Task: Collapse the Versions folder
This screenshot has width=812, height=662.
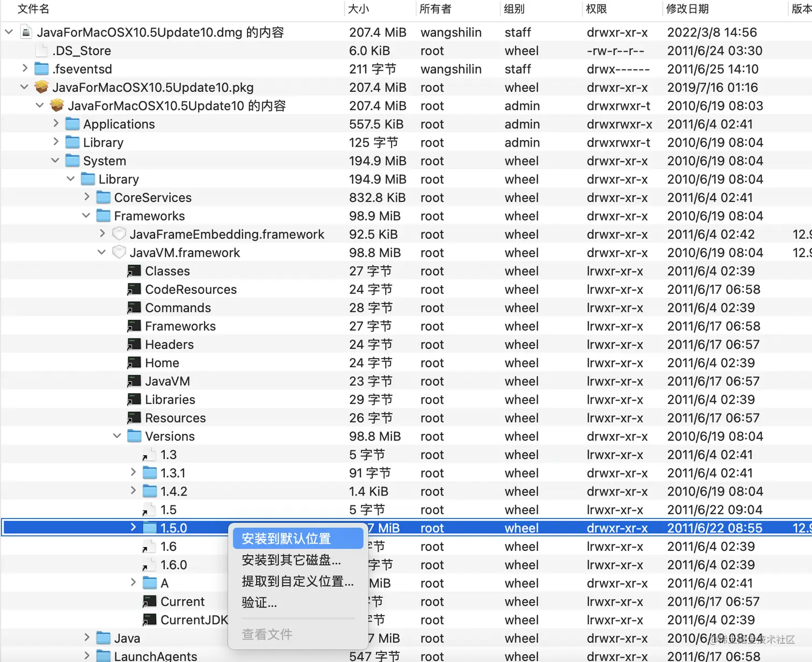Action: 117,436
